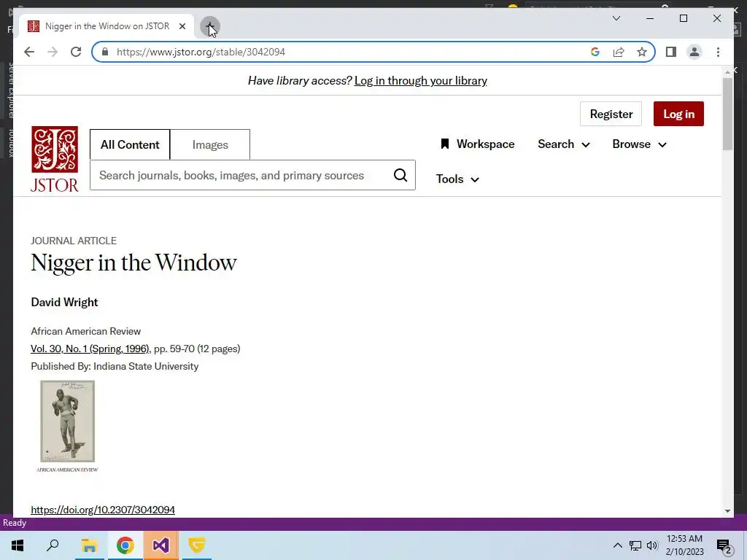
Task: Close the JSTOR browser tab
Action: coord(182,26)
